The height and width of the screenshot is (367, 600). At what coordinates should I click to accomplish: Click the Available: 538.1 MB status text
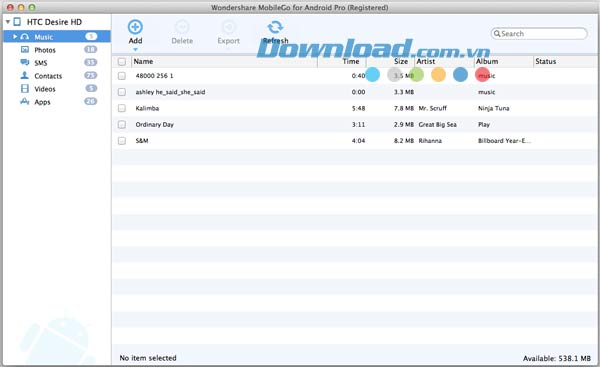[557, 359]
